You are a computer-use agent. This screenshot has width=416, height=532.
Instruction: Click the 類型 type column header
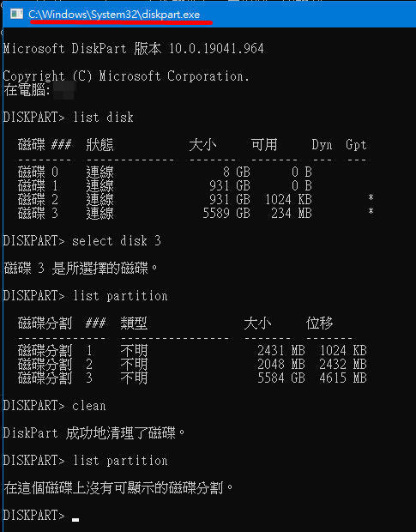(134, 323)
